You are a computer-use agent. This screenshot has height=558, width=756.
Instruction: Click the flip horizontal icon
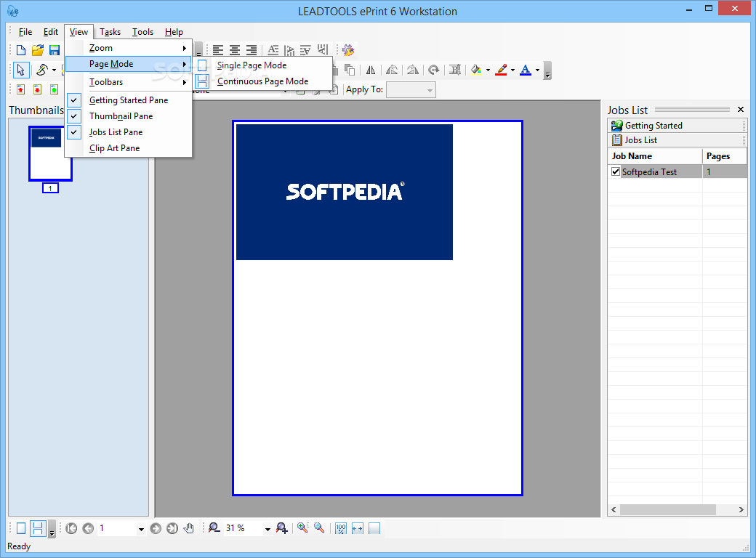pyautogui.click(x=371, y=70)
